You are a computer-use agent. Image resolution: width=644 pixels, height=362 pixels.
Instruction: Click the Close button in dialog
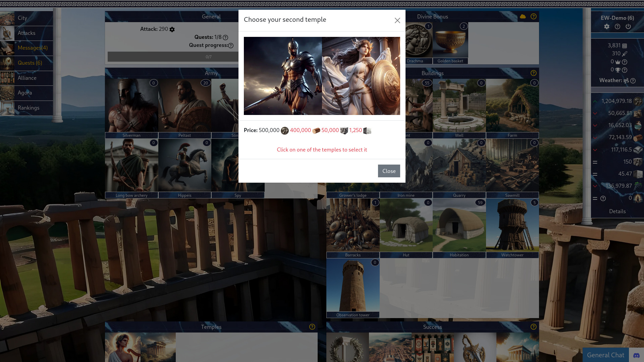389,171
